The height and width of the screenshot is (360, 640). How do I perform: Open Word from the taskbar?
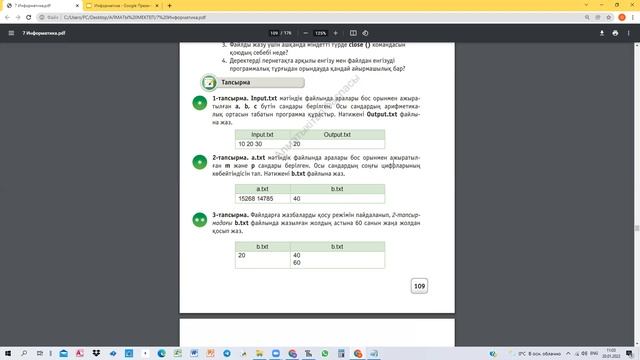(x=194, y=353)
